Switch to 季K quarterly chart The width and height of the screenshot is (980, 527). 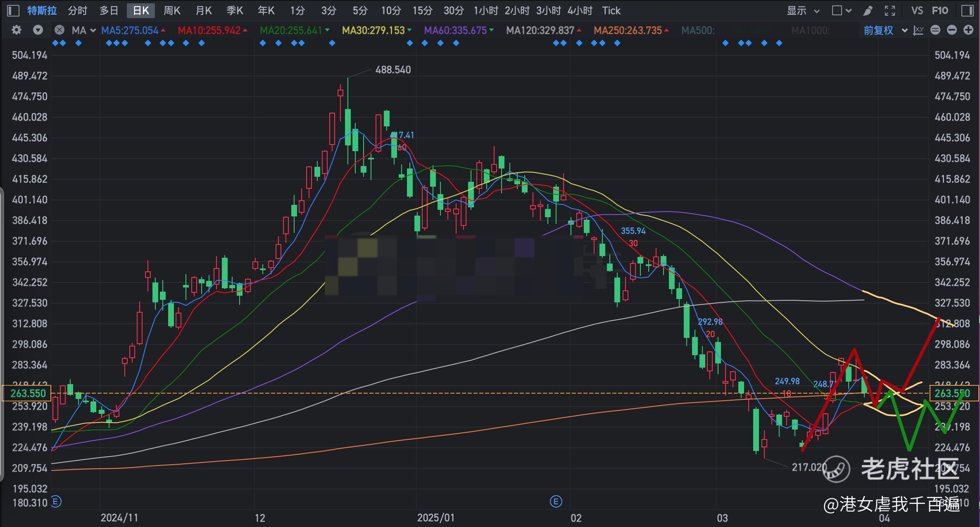pos(235,10)
